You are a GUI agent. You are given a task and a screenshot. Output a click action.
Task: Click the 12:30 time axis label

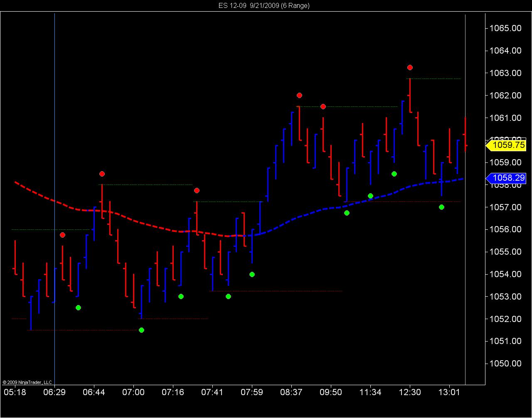[x=410, y=392]
